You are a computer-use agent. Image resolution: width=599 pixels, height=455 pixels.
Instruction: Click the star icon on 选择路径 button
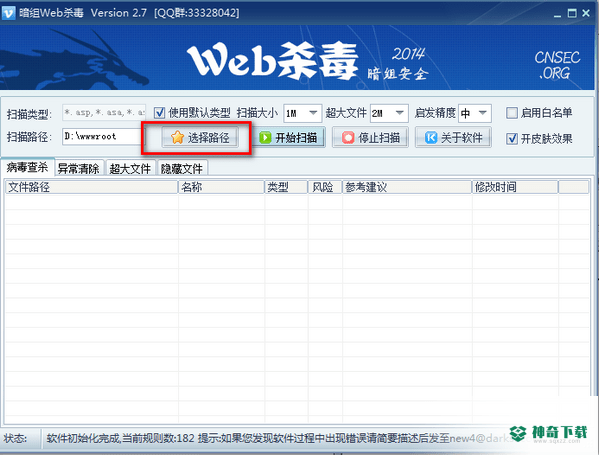pyautogui.click(x=177, y=137)
